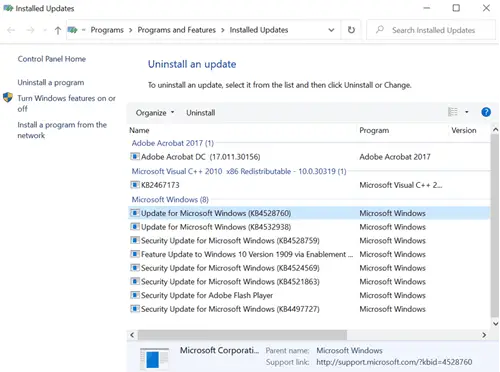Viewport: 500px width, 372px height.
Task: Click horizontal scrollbar right arrow
Action: point(484,335)
